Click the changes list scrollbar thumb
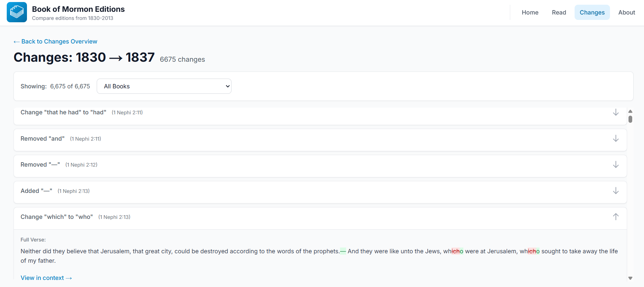The image size is (644, 287). pos(630,119)
